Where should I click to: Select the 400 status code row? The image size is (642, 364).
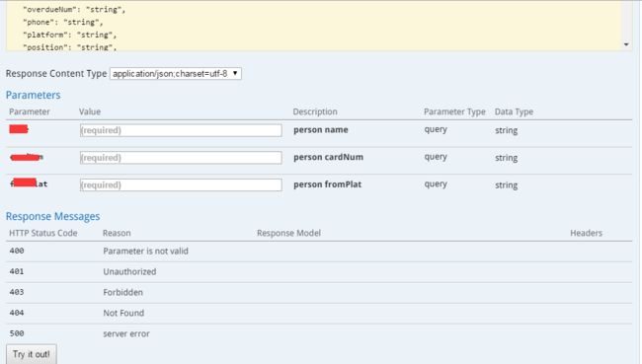tap(319, 252)
